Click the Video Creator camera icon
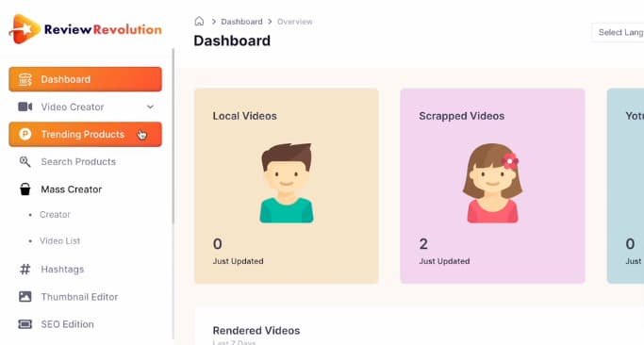Viewport: 644px width, 345px height. click(x=25, y=107)
